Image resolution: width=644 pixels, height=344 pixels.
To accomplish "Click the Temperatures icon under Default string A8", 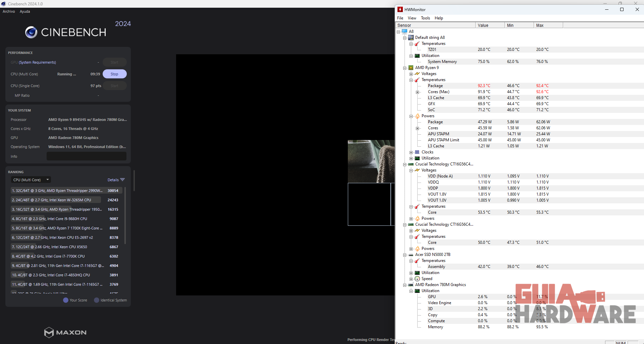I will click(x=417, y=44).
